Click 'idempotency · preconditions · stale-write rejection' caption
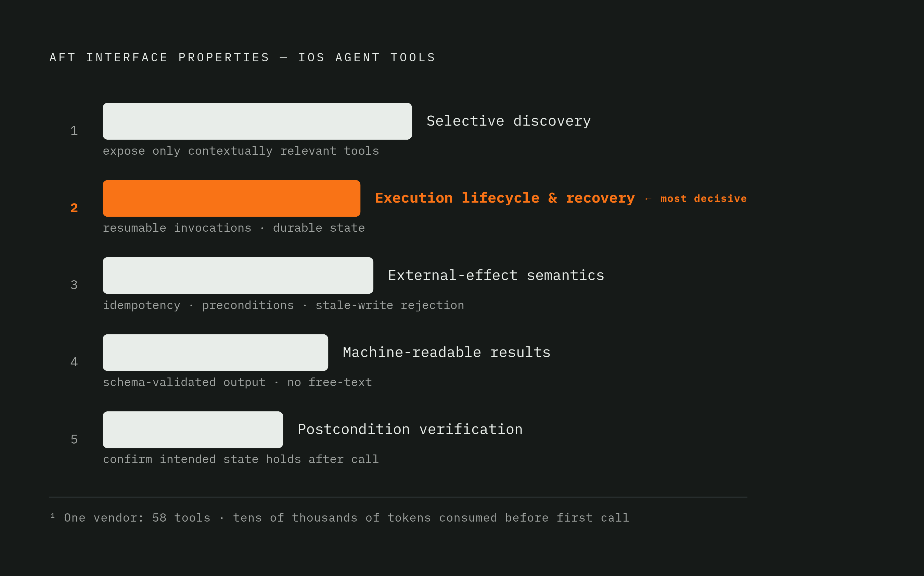 283,305
